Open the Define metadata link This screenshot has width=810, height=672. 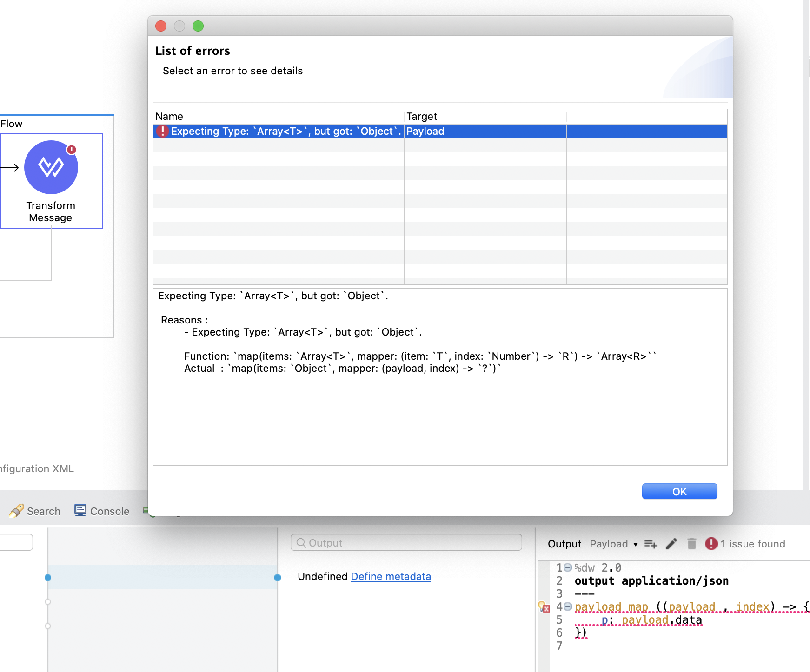pyautogui.click(x=391, y=576)
